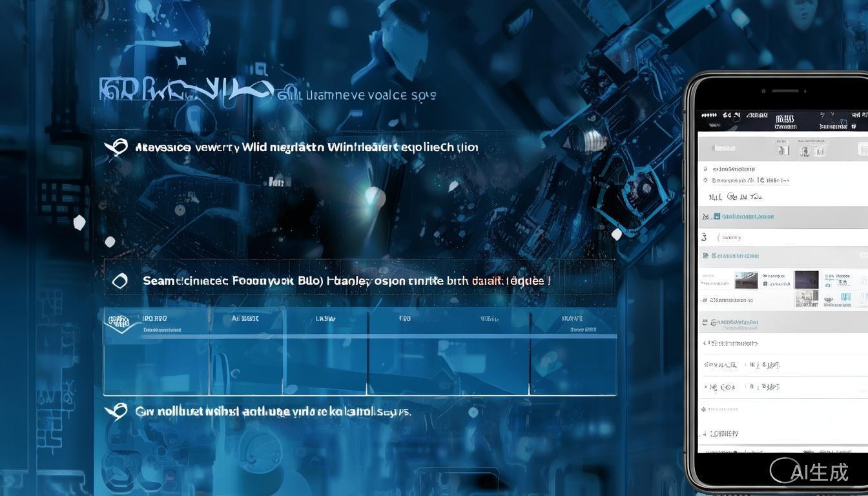This screenshot has width=868, height=496.
Task: Select the circle marker beside the "Seam" headline
Action: tap(120, 281)
